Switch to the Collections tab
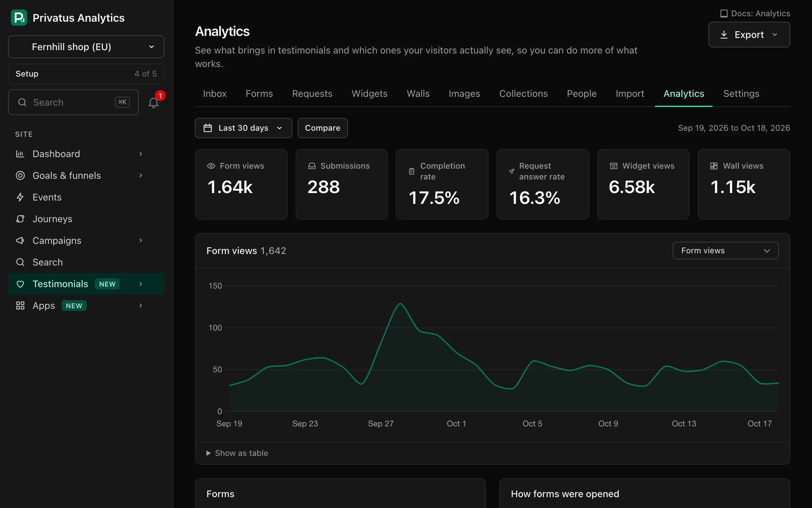 click(523, 94)
